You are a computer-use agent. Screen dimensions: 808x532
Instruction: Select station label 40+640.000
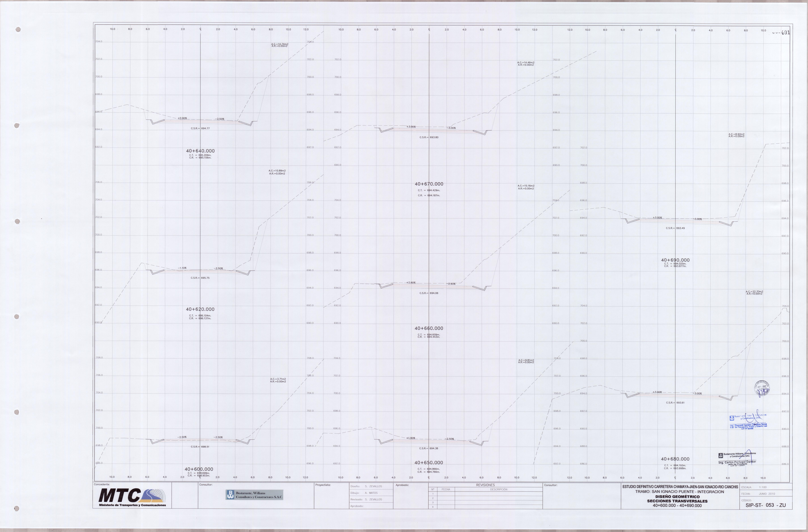pyautogui.click(x=200, y=151)
